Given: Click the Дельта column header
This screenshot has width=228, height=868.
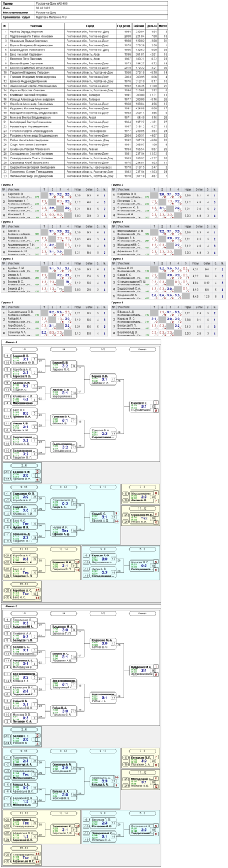Looking at the screenshot, I should [152, 26].
